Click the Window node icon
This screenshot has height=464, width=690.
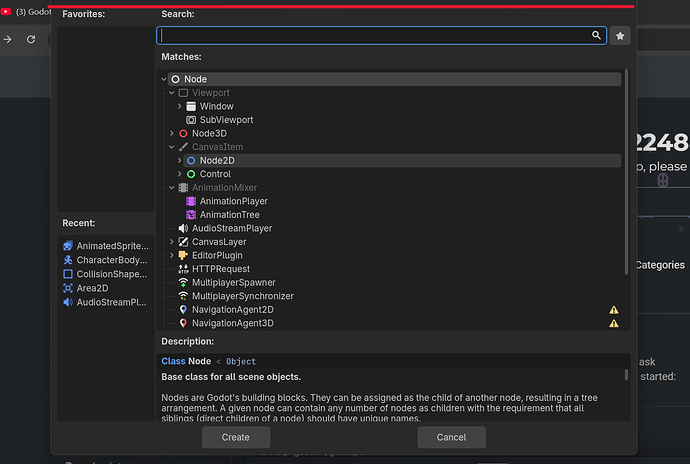[191, 107]
